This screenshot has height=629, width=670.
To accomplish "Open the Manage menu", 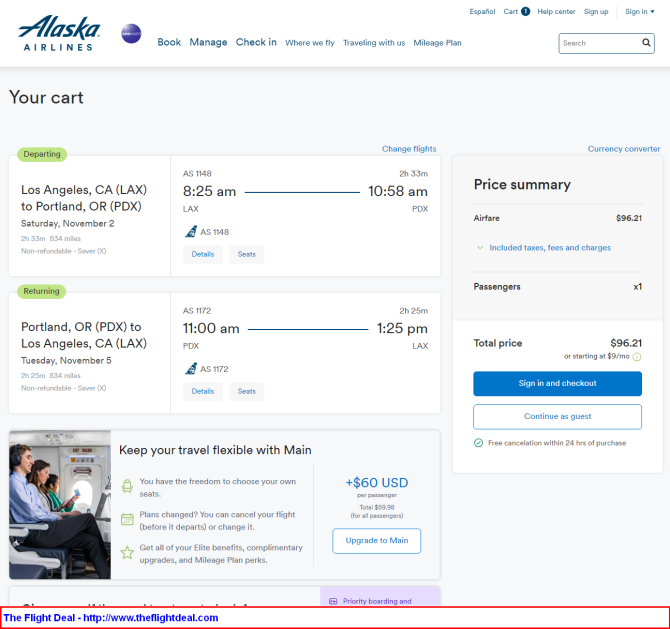I will coord(209,42).
